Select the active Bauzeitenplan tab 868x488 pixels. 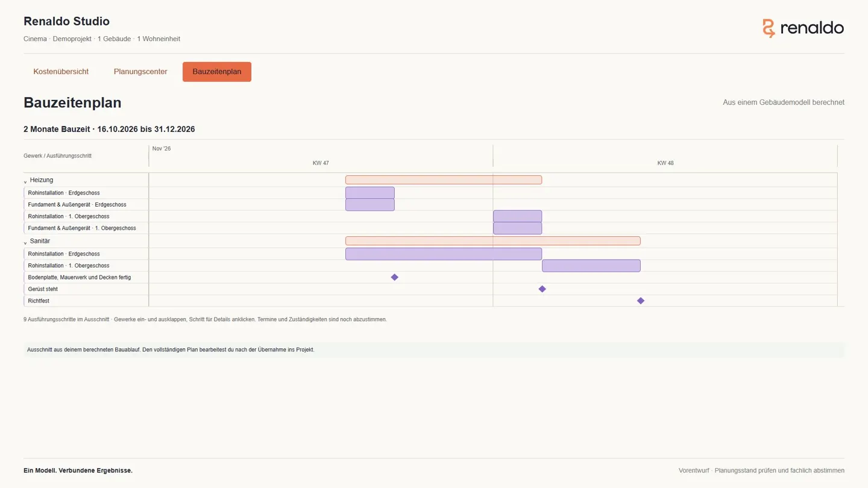point(217,72)
